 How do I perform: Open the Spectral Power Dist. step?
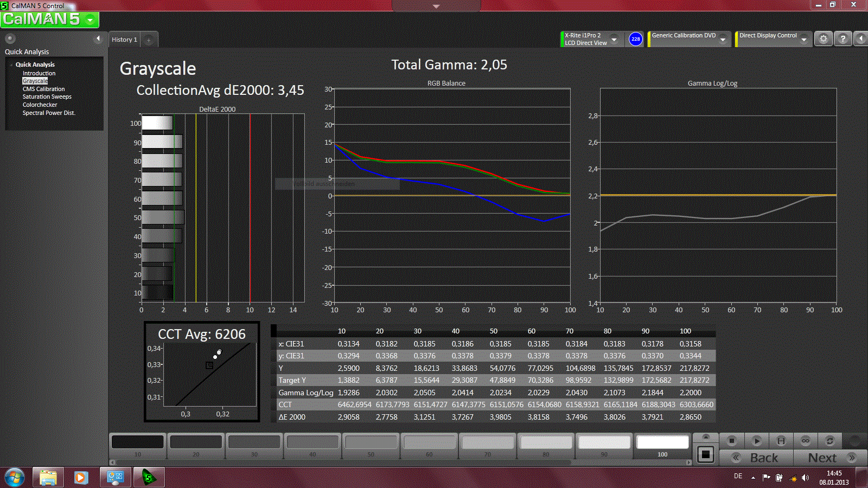point(49,113)
